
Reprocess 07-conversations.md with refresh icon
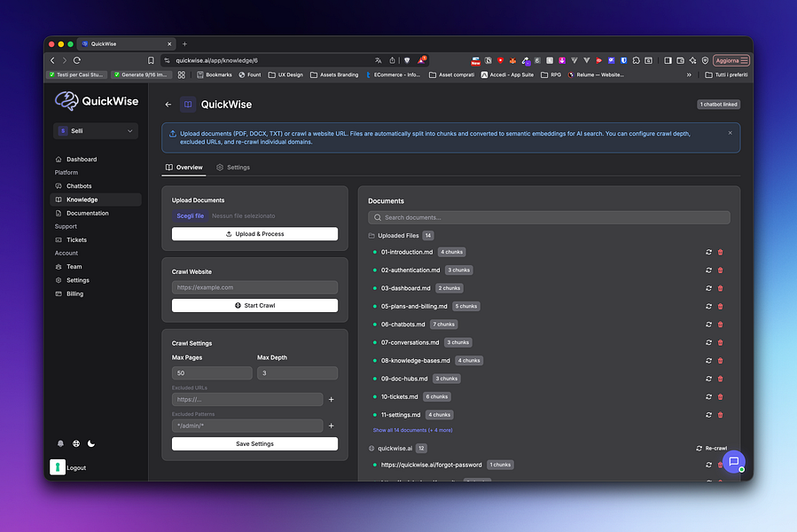coord(708,343)
